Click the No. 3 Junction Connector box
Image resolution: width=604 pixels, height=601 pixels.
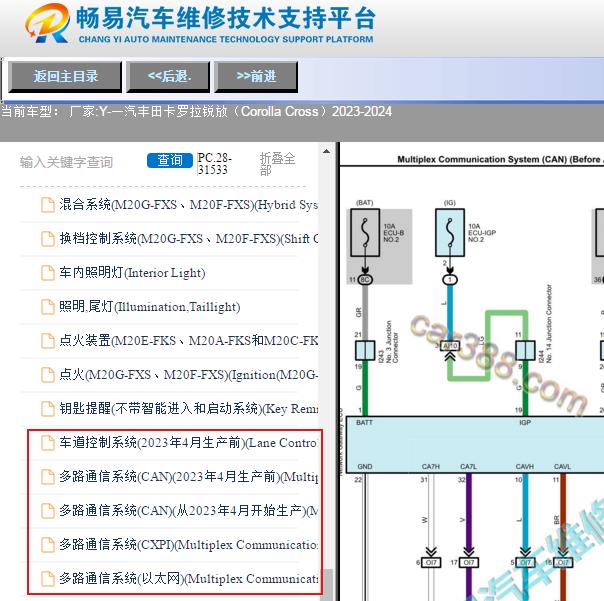365,350
